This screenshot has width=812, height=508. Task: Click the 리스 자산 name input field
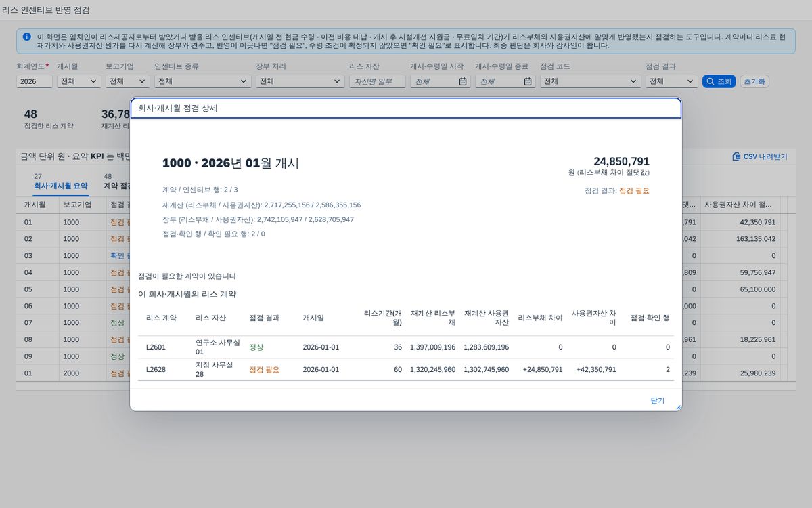coord(378,81)
